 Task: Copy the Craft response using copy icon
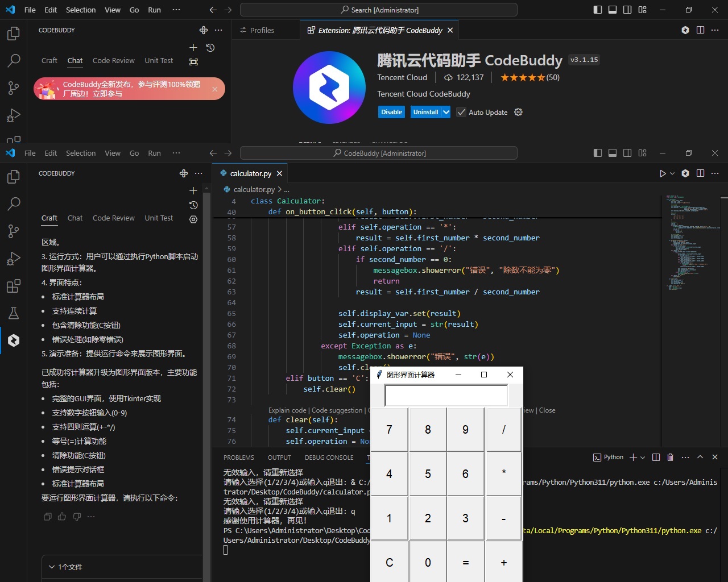(48, 517)
